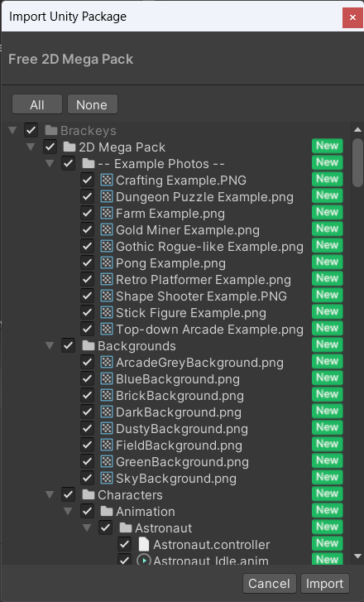Collapse the Brackeys folder tree
The height and width of the screenshot is (602, 364).
(12, 130)
